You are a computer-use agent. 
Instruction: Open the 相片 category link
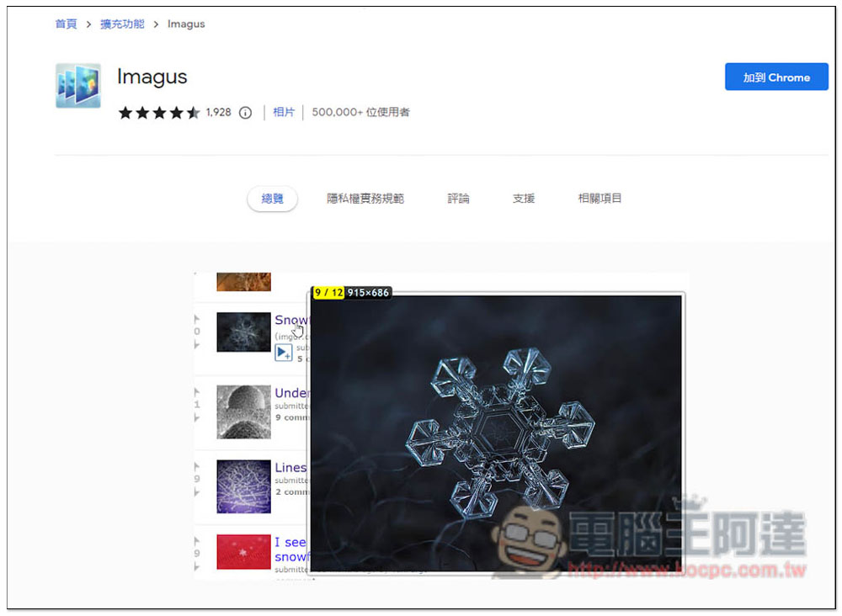pyautogui.click(x=284, y=112)
